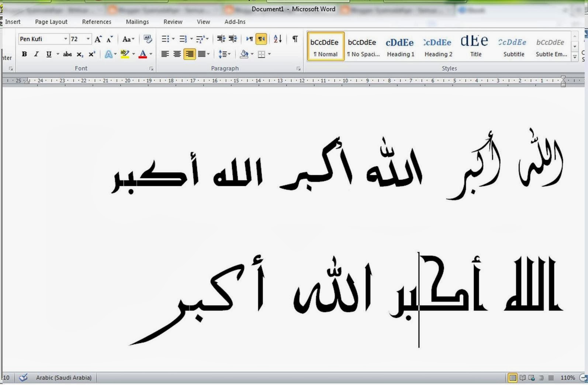
Task: Toggle right-to-left text direction
Action: 261,39
